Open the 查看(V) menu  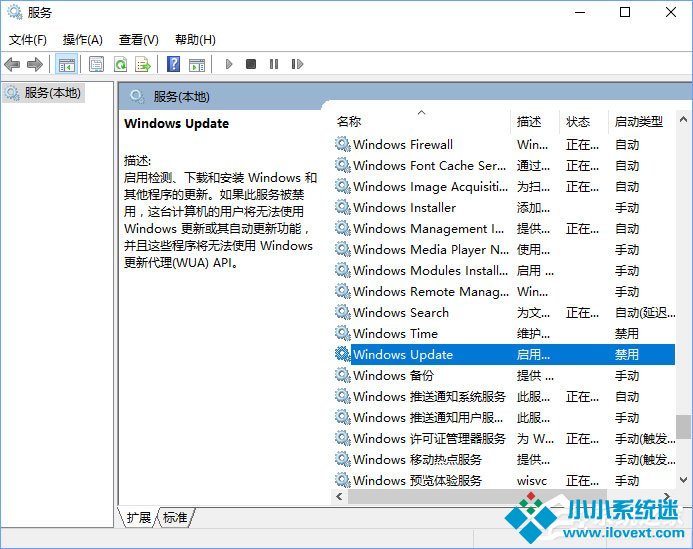click(x=138, y=40)
